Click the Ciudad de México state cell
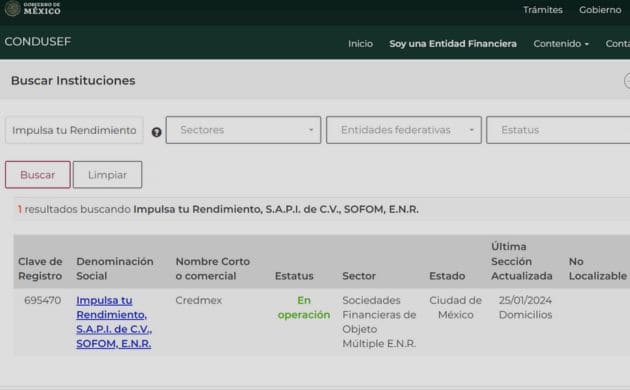This screenshot has width=630, height=390. pos(455,308)
